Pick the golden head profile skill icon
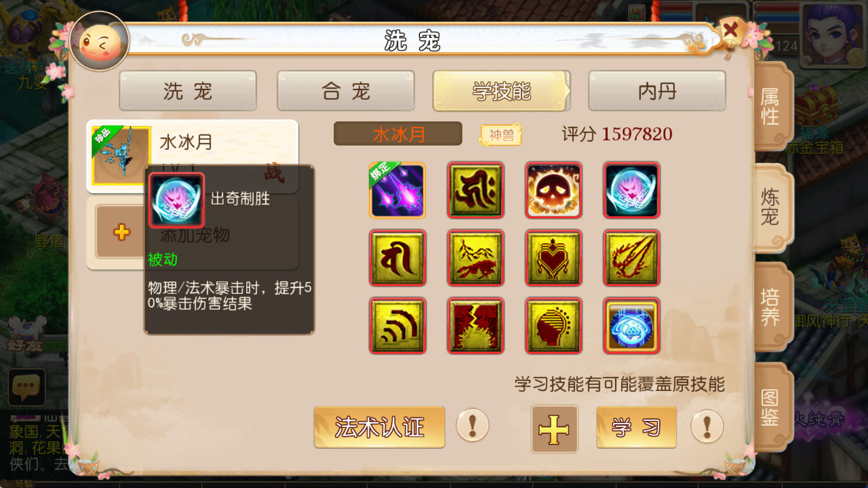This screenshot has width=868, height=488. point(553,326)
